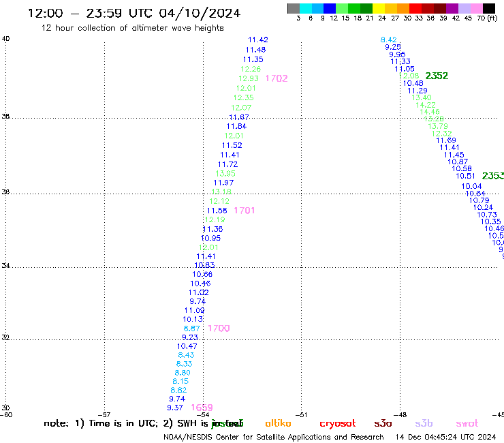This screenshot has height=443, width=504.
Task: Click wave height value 8.42
Action: coord(389,40)
